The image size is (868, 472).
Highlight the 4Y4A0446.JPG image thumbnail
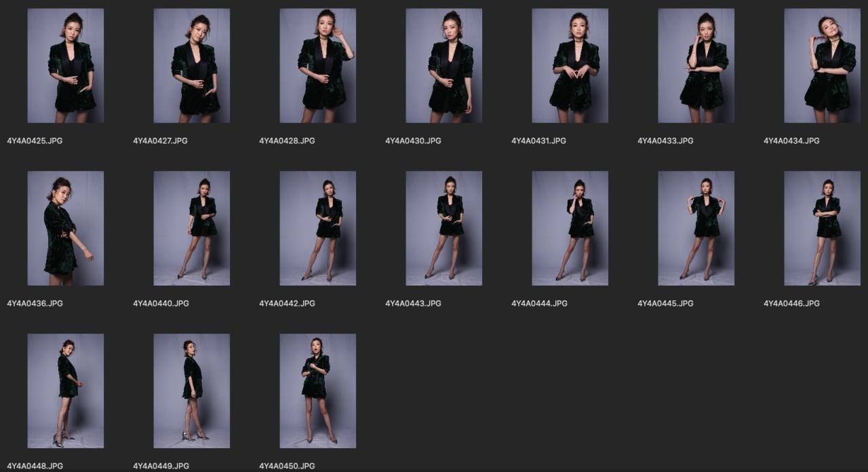tap(823, 229)
